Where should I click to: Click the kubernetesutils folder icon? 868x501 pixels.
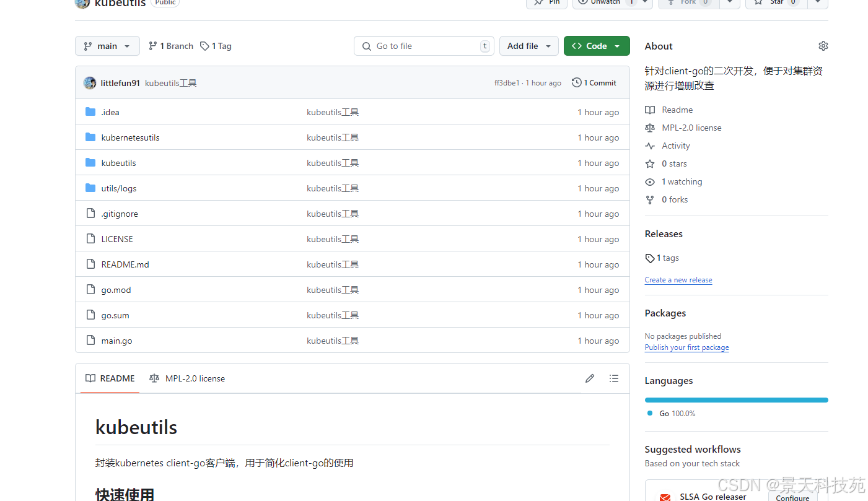(90, 137)
